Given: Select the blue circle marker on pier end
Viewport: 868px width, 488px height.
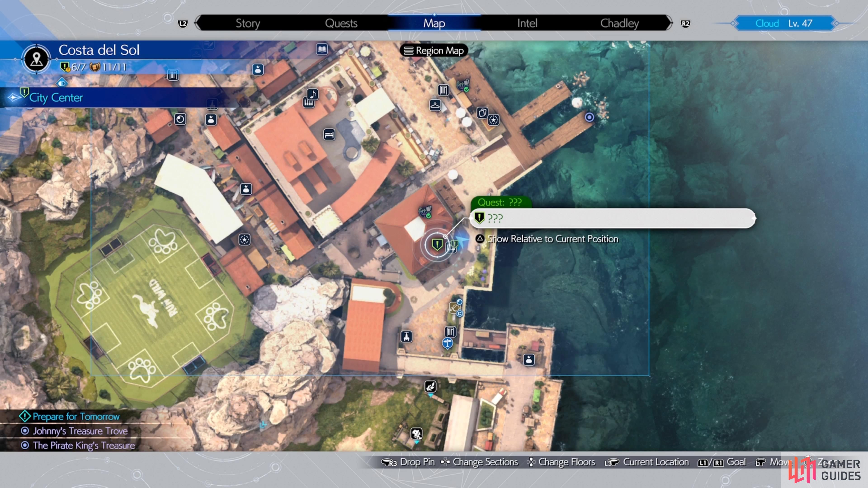Looking at the screenshot, I should point(589,117).
